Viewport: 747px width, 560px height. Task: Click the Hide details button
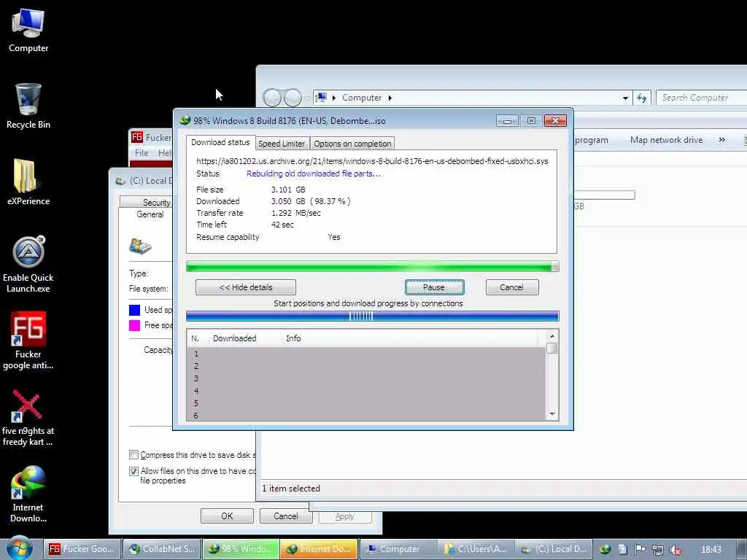[x=246, y=287]
